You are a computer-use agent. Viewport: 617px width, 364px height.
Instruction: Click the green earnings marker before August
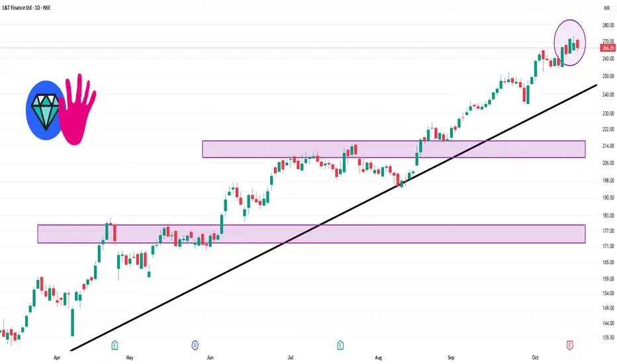click(x=340, y=345)
